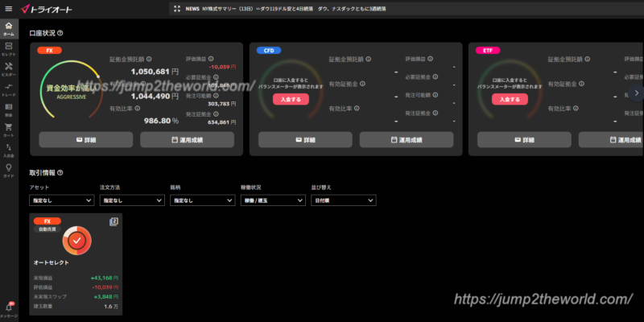Image resolution: width=644 pixels, height=322 pixels.
Task: Open the 並び替え sort dropdown
Action: (343, 200)
